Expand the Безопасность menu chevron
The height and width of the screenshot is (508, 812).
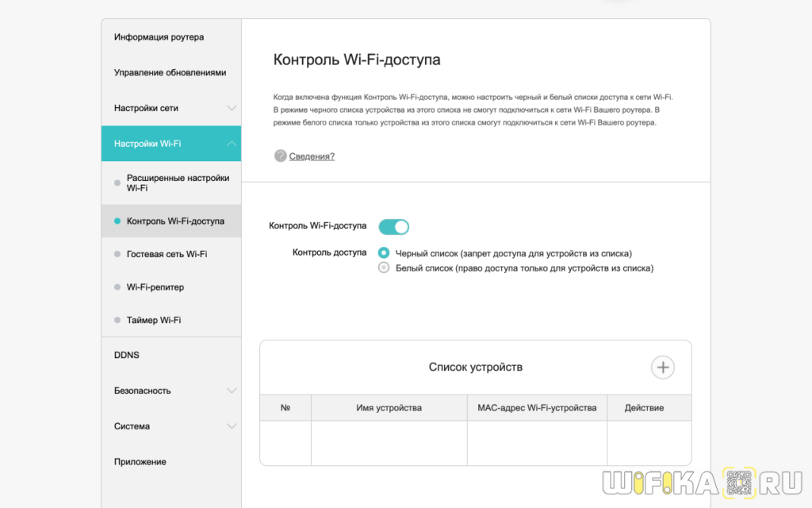coord(232,391)
